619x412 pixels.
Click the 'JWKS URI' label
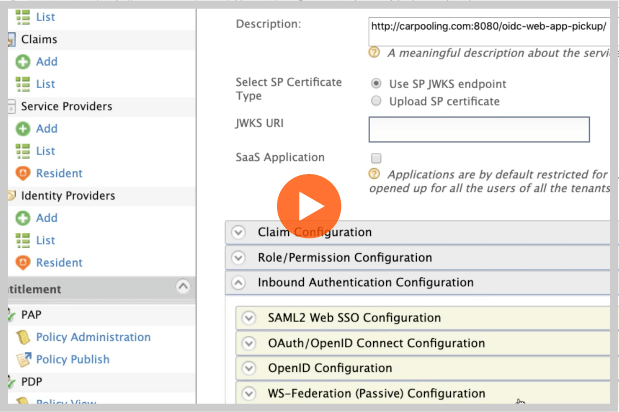259,123
